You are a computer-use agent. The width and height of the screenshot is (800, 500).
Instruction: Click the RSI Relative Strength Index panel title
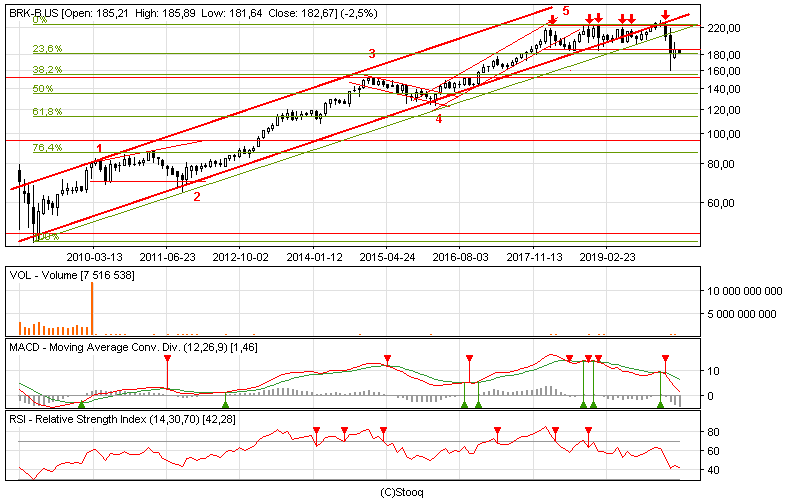click(122, 419)
